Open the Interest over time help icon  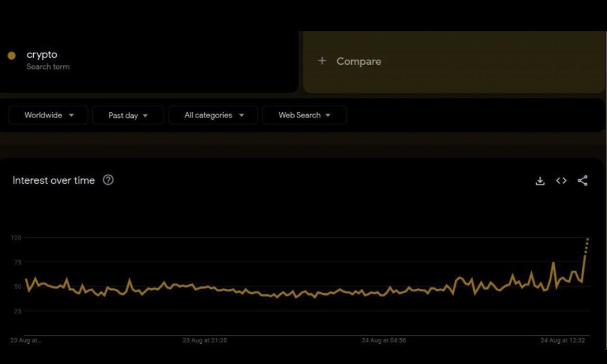point(108,180)
